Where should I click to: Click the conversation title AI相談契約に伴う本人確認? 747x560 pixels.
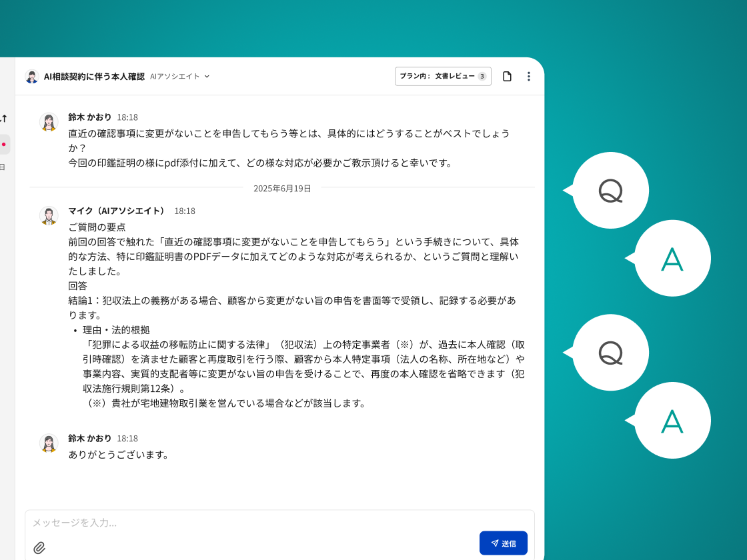pos(94,77)
